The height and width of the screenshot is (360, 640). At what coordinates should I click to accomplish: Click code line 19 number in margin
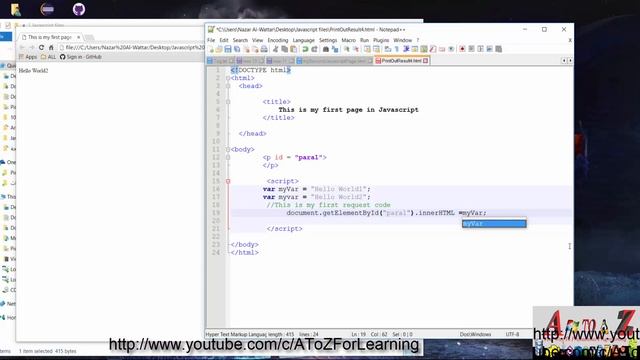pos(216,213)
